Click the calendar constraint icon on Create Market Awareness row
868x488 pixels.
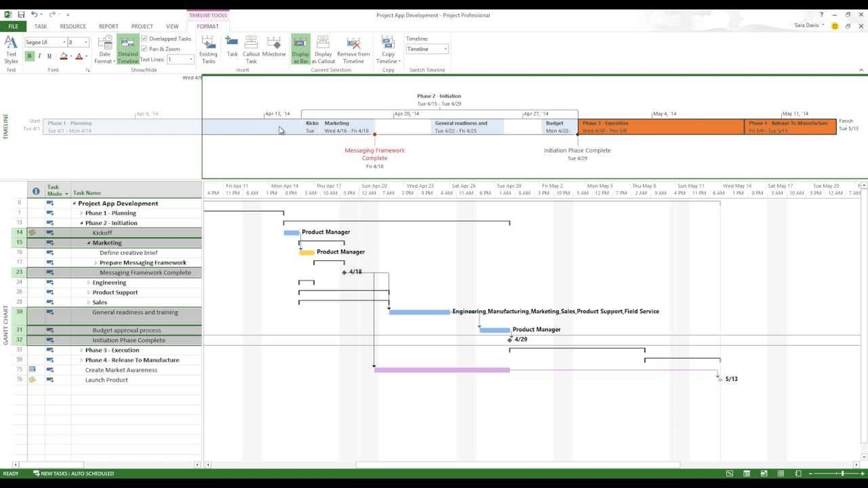click(x=33, y=369)
